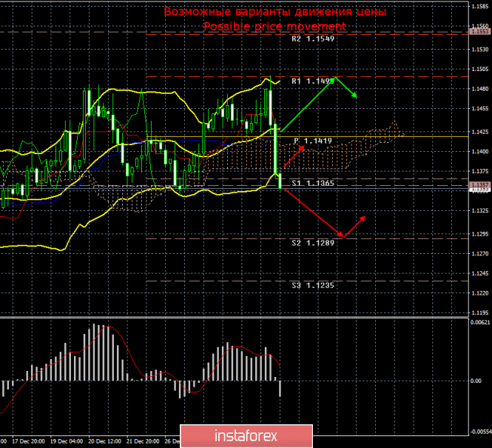The width and height of the screenshot is (492, 448).
Task: Select the S1 1.1365 support label
Action: tap(313, 183)
